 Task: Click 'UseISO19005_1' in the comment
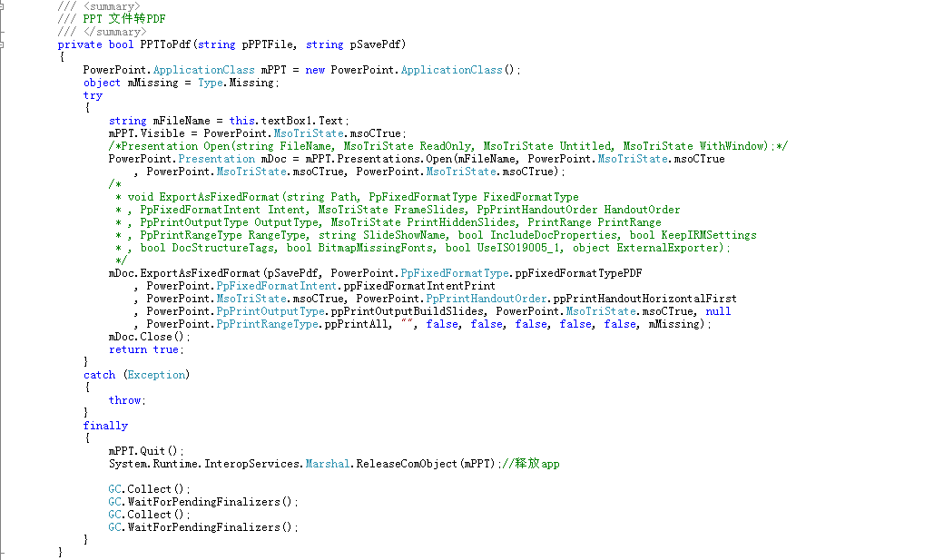click(x=518, y=248)
